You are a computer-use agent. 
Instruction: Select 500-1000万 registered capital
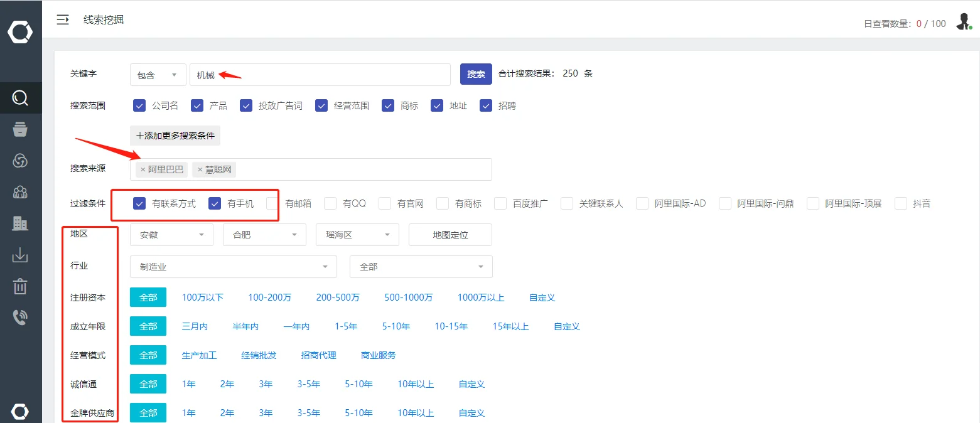click(409, 297)
